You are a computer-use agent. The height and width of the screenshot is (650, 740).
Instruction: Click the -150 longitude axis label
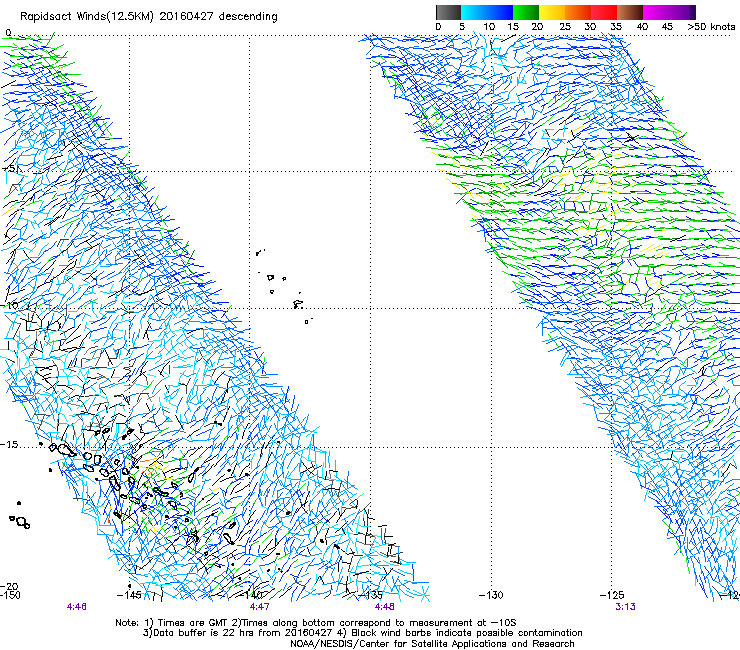click(10, 595)
